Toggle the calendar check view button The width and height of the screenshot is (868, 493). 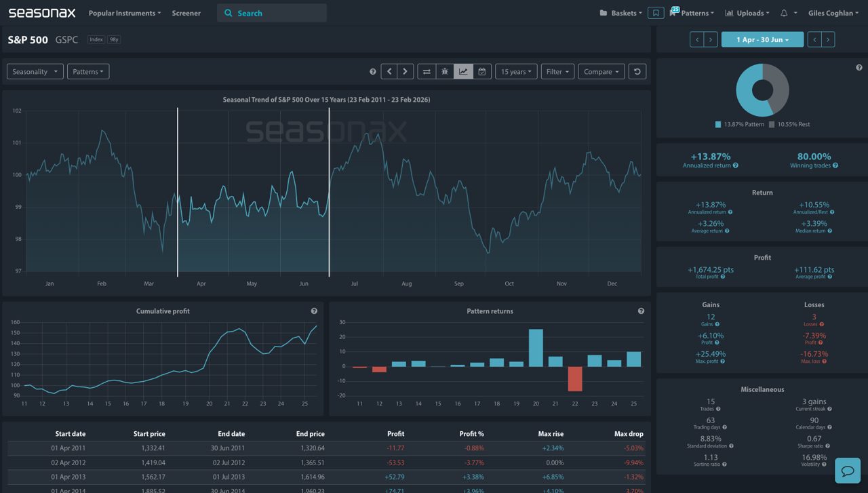(481, 71)
